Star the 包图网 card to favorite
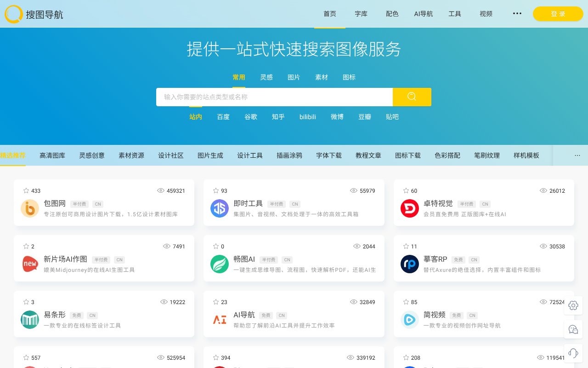The height and width of the screenshot is (368, 588). pyautogui.click(x=26, y=190)
